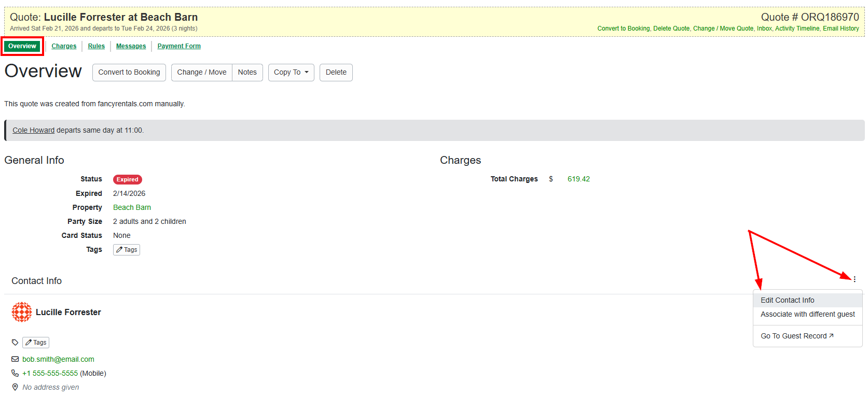Click the Change / Move button
The width and height of the screenshot is (868, 397).
point(202,73)
